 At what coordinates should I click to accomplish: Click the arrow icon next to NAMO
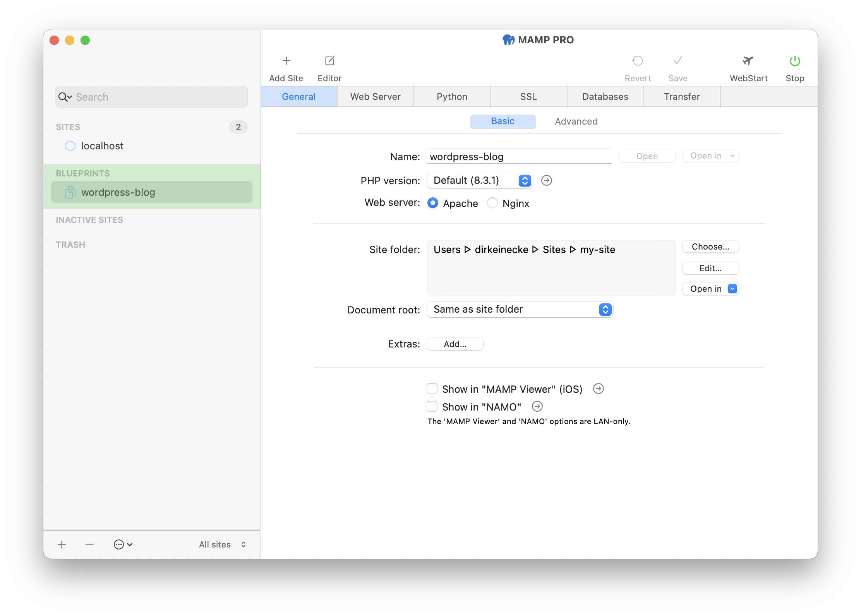(537, 406)
